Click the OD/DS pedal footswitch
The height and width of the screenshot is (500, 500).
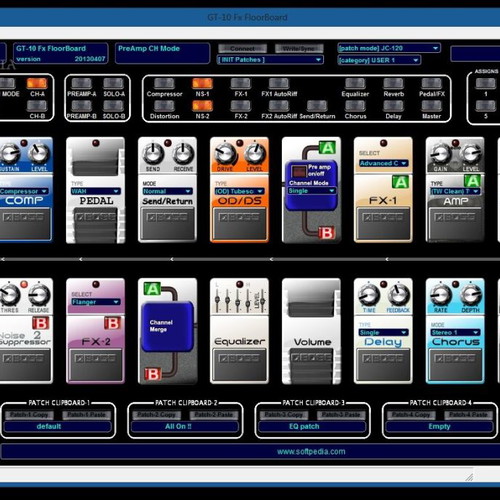click(x=239, y=223)
